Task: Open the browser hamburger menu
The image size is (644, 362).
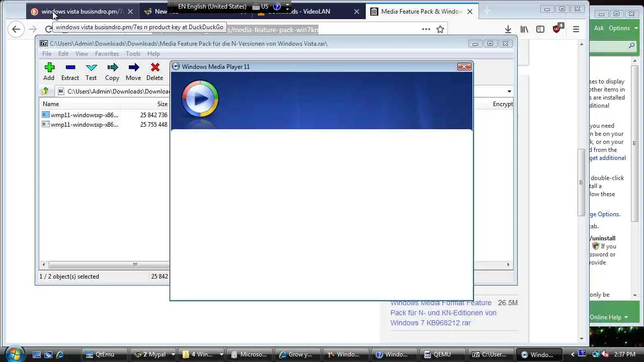Action: pyautogui.click(x=576, y=29)
